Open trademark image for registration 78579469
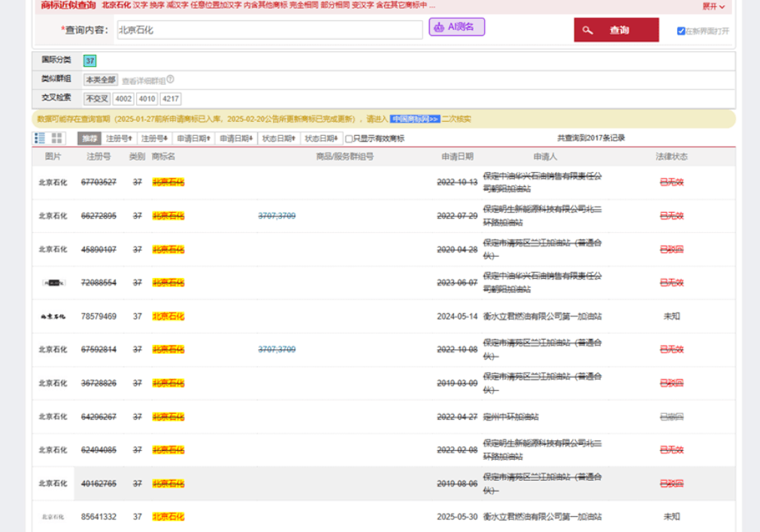Screen dimensions: 760x532 point(53,316)
